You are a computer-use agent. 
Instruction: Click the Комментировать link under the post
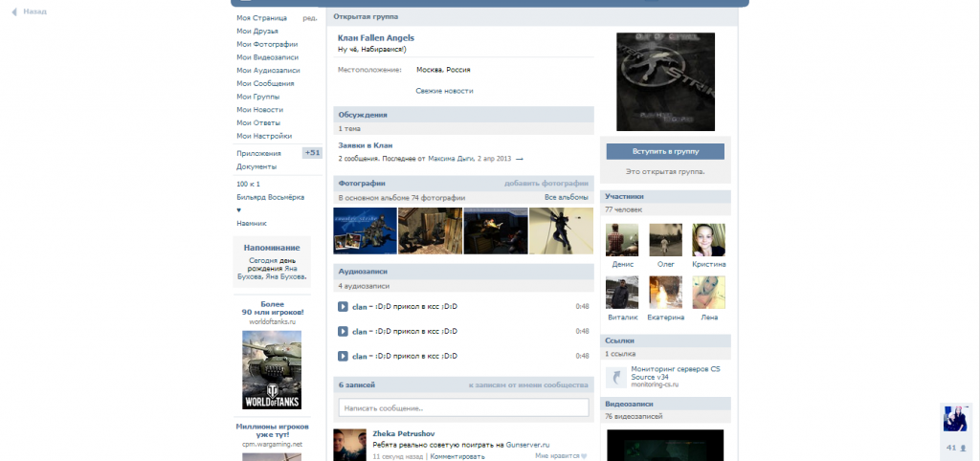[x=458, y=456]
